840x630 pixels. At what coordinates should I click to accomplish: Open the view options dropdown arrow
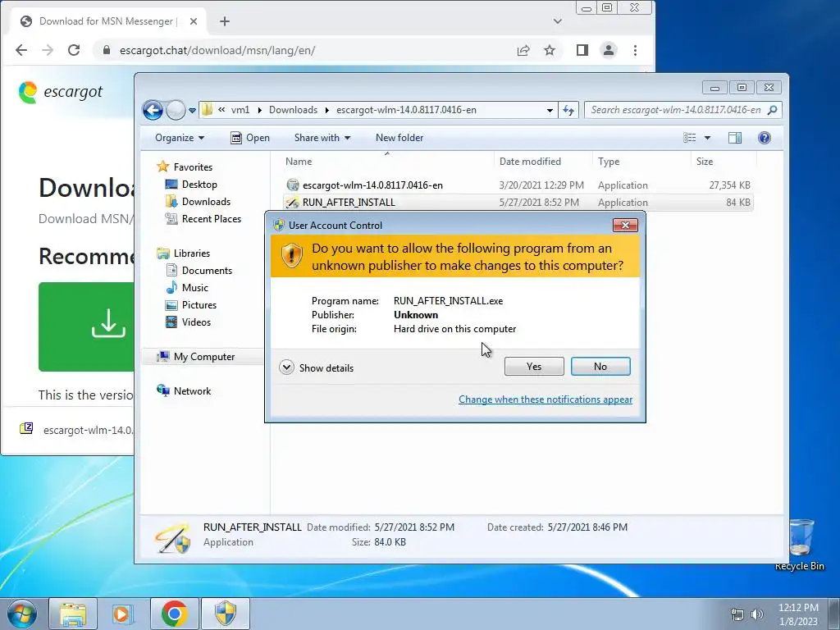click(707, 138)
